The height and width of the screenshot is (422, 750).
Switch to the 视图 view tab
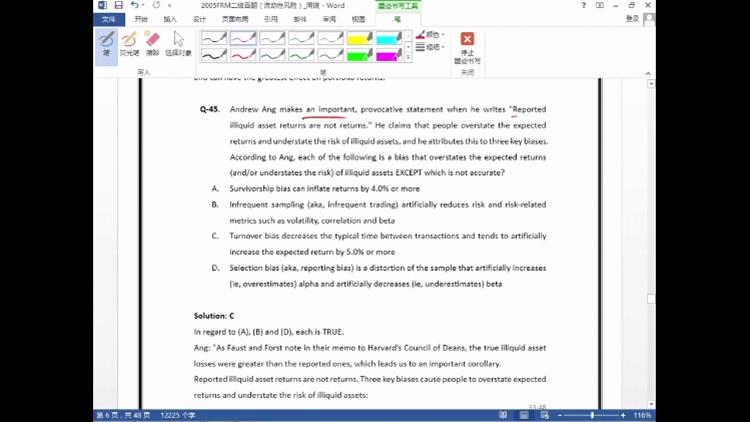(358, 19)
